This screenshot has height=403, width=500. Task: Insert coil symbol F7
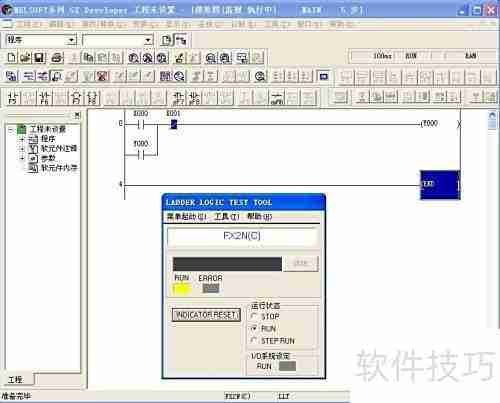(76, 98)
